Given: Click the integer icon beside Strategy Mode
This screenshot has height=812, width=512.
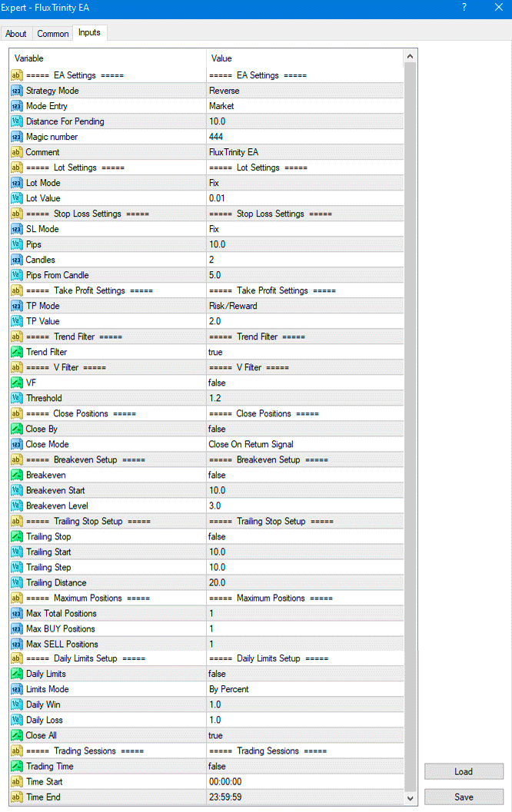Looking at the screenshot, I should coord(17,91).
